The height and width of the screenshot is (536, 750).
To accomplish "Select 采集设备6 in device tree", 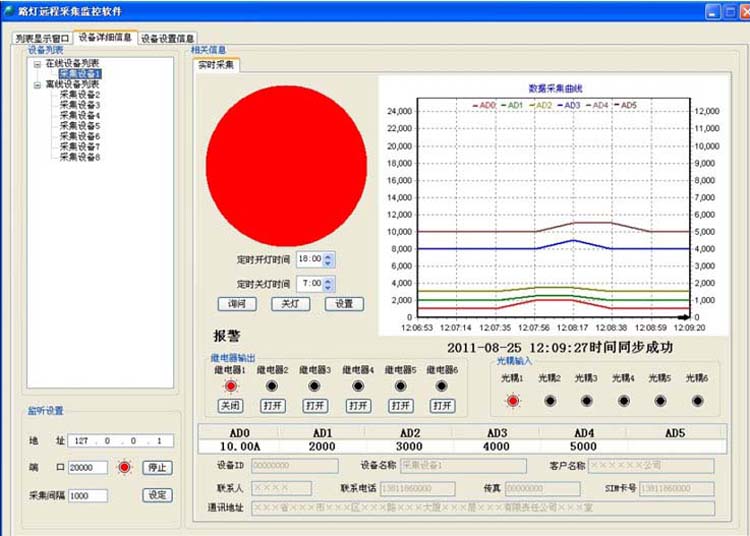I will [x=80, y=136].
